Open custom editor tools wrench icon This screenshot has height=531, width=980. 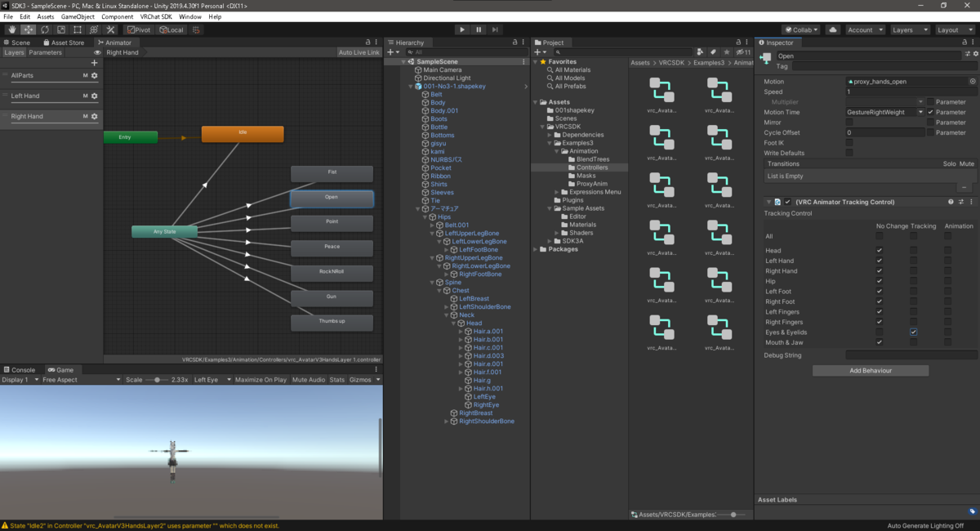[x=111, y=29]
